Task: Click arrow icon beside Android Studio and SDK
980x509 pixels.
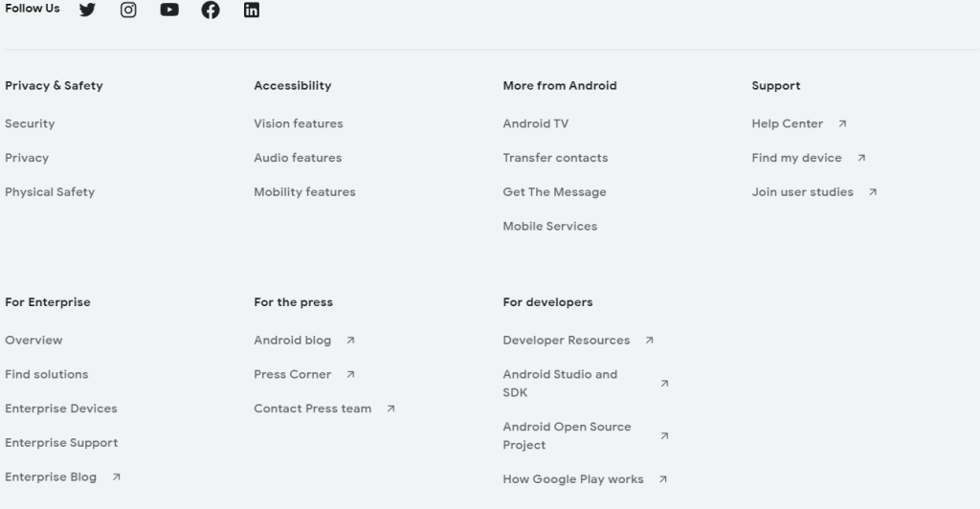Action: coord(665,384)
